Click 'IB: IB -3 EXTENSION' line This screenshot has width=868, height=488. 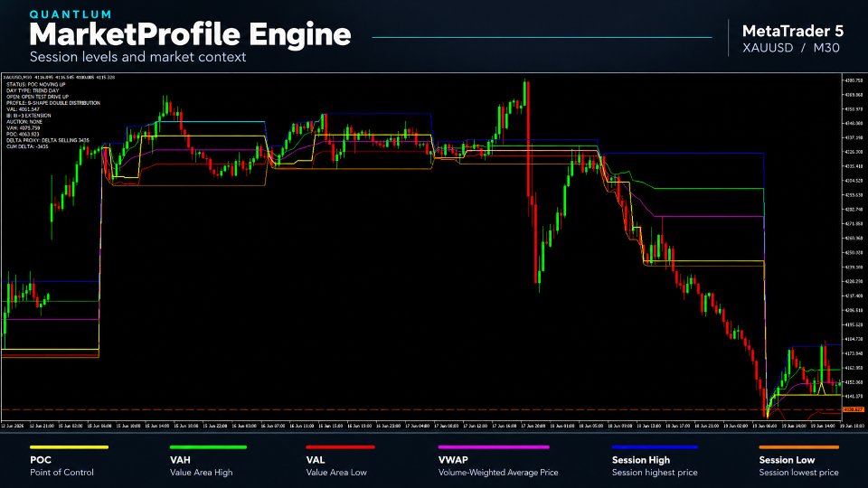(x=29, y=116)
